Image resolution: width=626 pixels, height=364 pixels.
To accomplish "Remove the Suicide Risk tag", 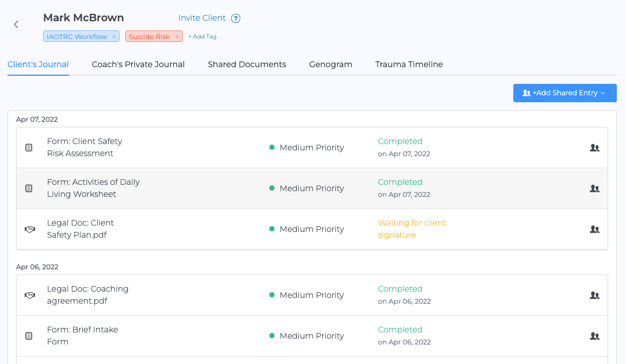I will click(177, 37).
